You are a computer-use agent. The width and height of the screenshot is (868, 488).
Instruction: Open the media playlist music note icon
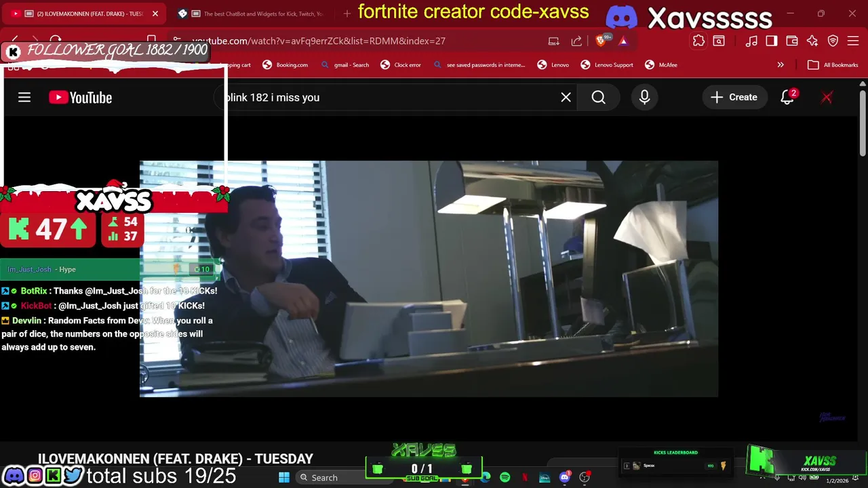coord(751,41)
